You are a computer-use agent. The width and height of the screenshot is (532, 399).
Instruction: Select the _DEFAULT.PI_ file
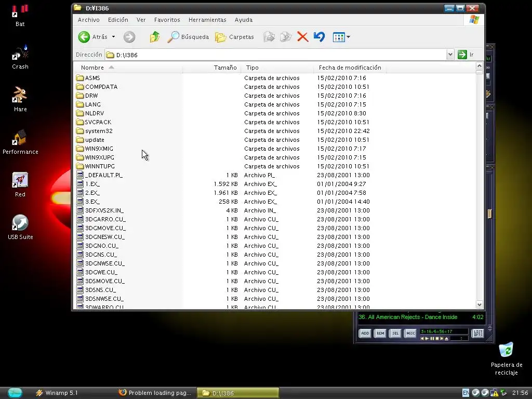click(100, 175)
